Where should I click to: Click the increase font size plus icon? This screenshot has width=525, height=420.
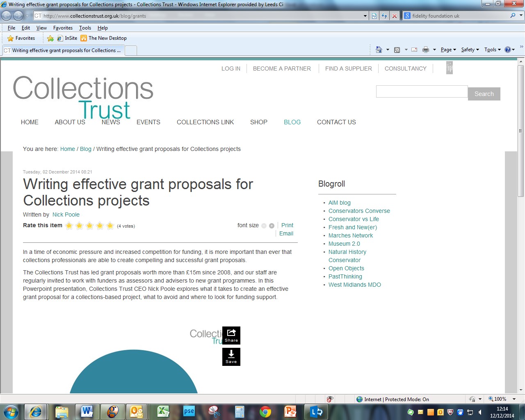coord(272,226)
